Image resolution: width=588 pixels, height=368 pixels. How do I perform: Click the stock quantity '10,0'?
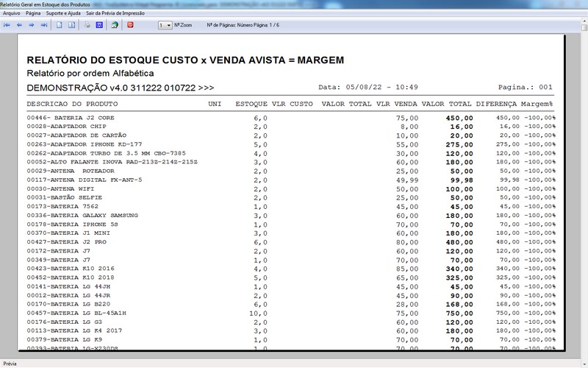coord(258,314)
